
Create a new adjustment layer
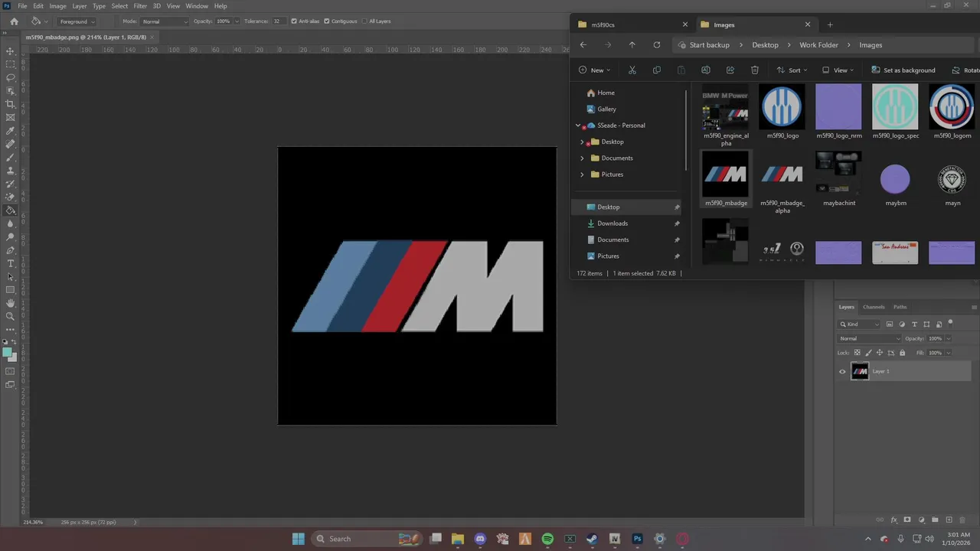point(921,520)
